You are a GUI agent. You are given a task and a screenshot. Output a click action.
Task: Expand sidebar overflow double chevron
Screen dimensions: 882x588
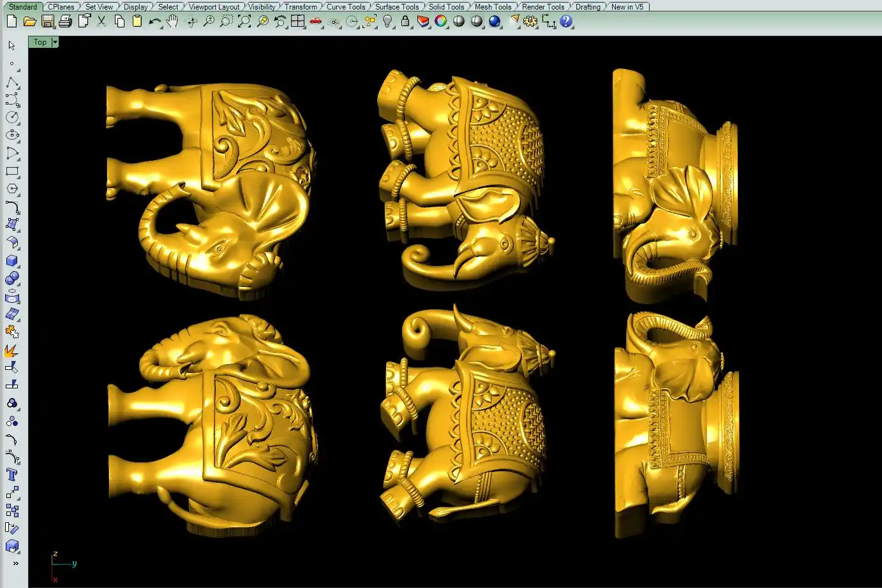pyautogui.click(x=15, y=563)
